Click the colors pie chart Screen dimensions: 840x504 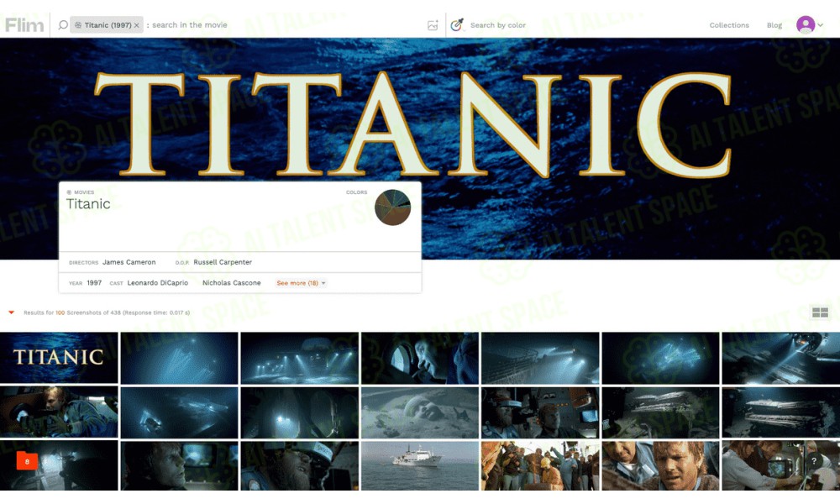(392, 207)
